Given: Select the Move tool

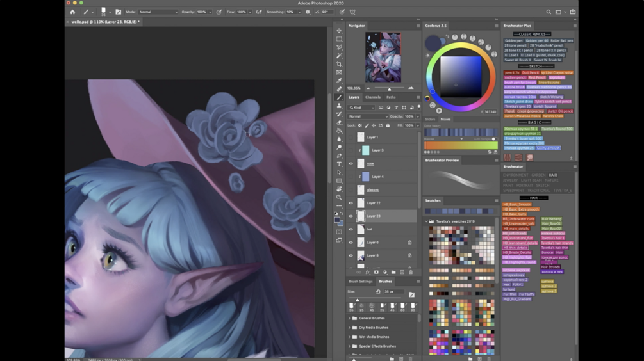Looking at the screenshot, I should click(339, 31).
